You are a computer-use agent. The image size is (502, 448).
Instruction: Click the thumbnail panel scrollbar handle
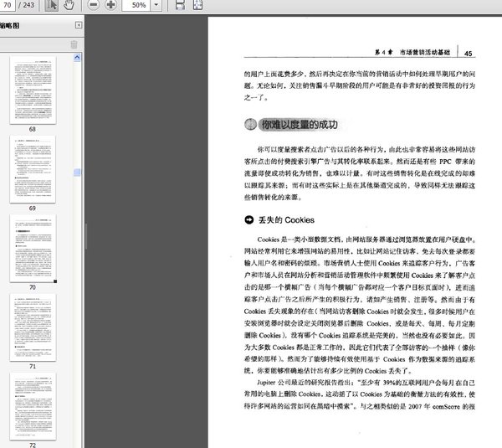pos(77,173)
